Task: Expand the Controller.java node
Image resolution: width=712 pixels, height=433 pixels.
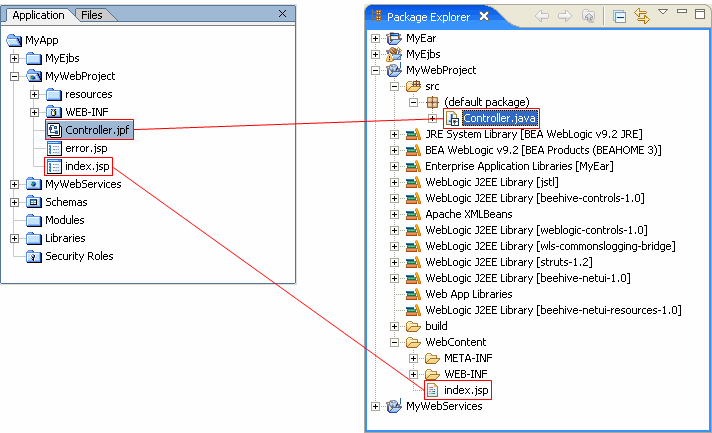Action: [x=432, y=118]
